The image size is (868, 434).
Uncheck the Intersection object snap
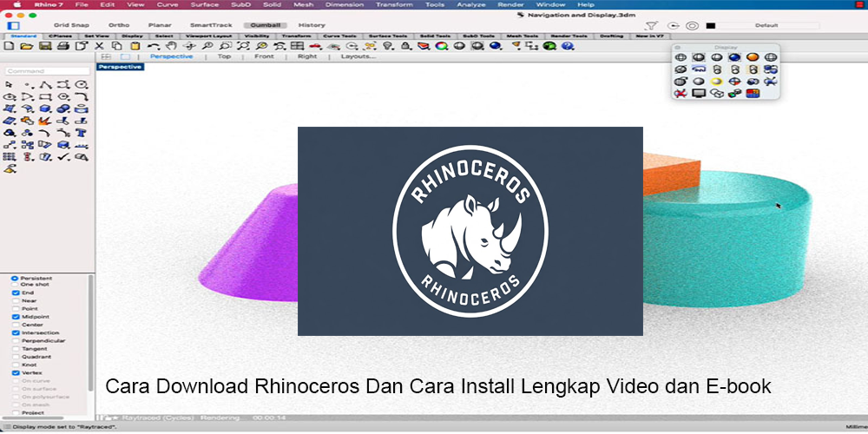coord(16,332)
